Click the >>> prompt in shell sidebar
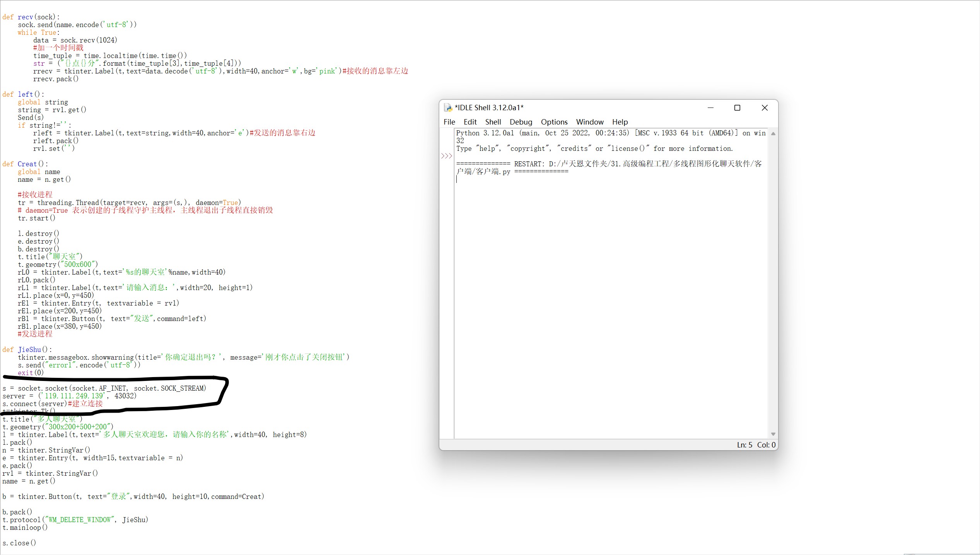980x555 pixels. [x=447, y=156]
